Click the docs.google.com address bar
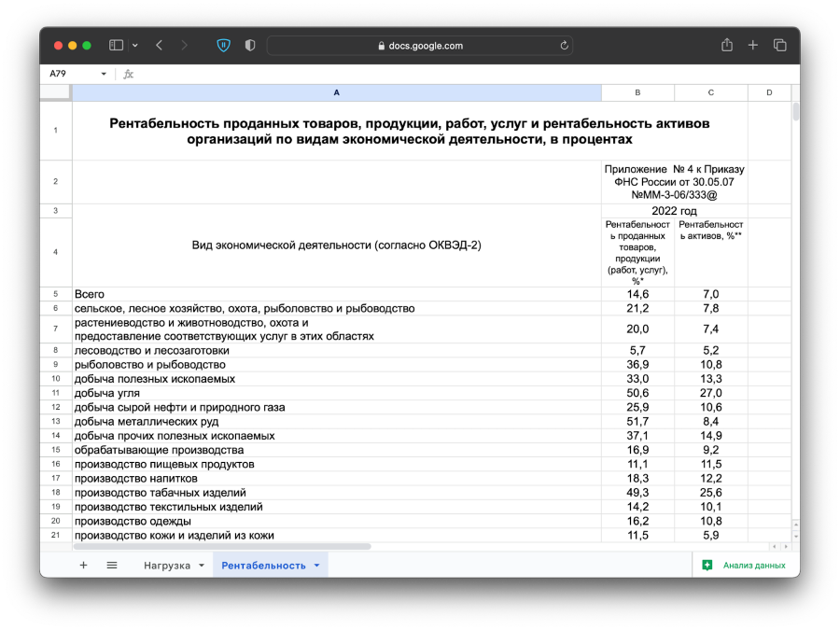The width and height of the screenshot is (840, 630). click(420, 45)
